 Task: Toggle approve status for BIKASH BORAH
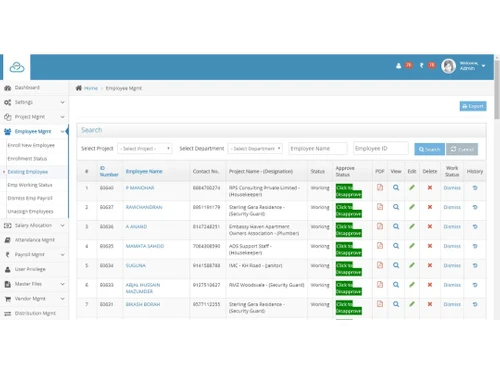click(x=348, y=307)
